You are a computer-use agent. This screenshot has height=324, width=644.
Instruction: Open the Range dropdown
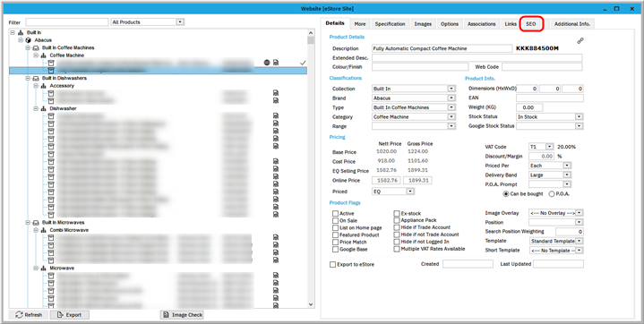451,126
